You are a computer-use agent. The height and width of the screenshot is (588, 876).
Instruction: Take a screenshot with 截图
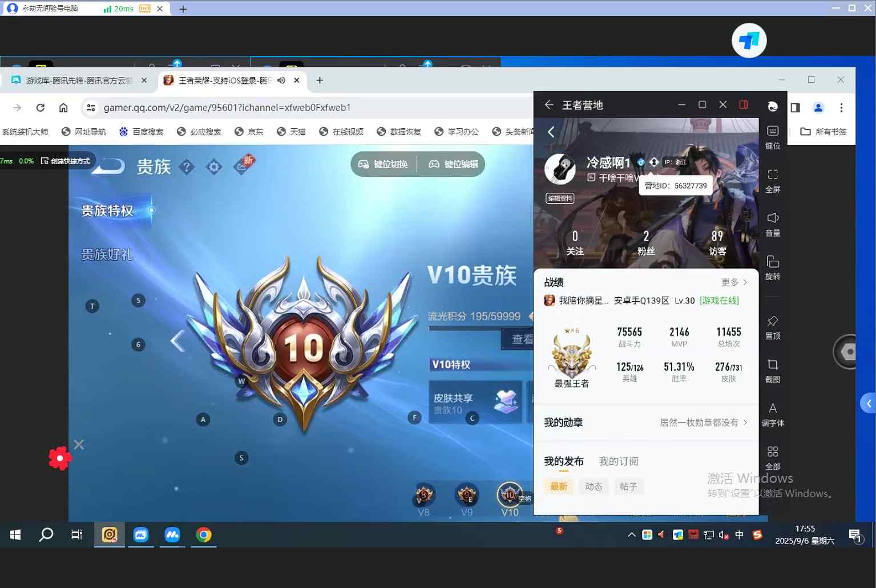tap(773, 371)
